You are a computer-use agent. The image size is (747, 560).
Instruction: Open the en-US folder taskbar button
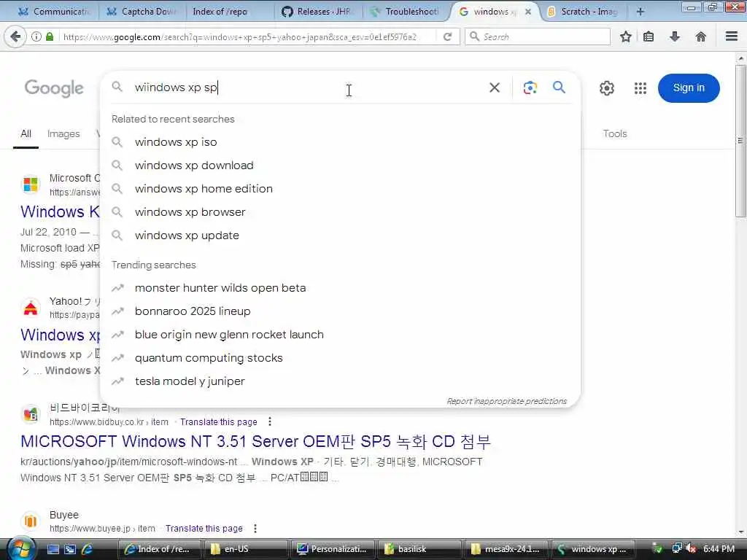point(245,549)
